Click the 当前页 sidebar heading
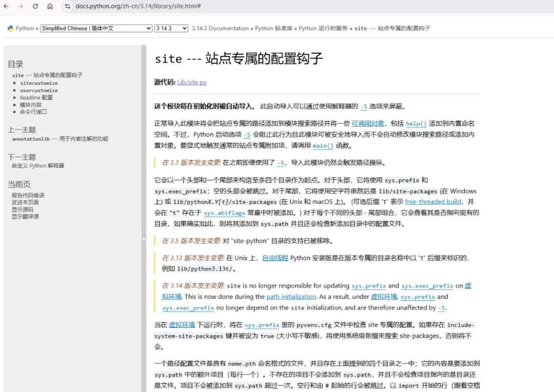 pyautogui.click(x=19, y=184)
